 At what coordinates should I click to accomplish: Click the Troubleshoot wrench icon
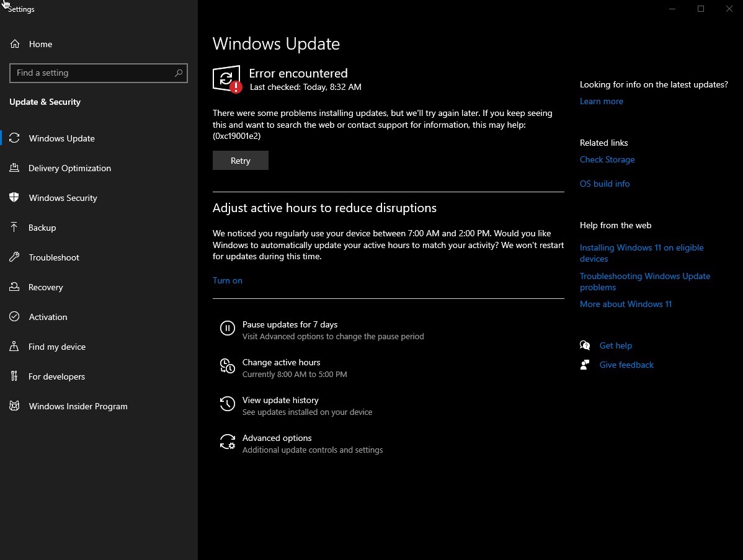(15, 257)
